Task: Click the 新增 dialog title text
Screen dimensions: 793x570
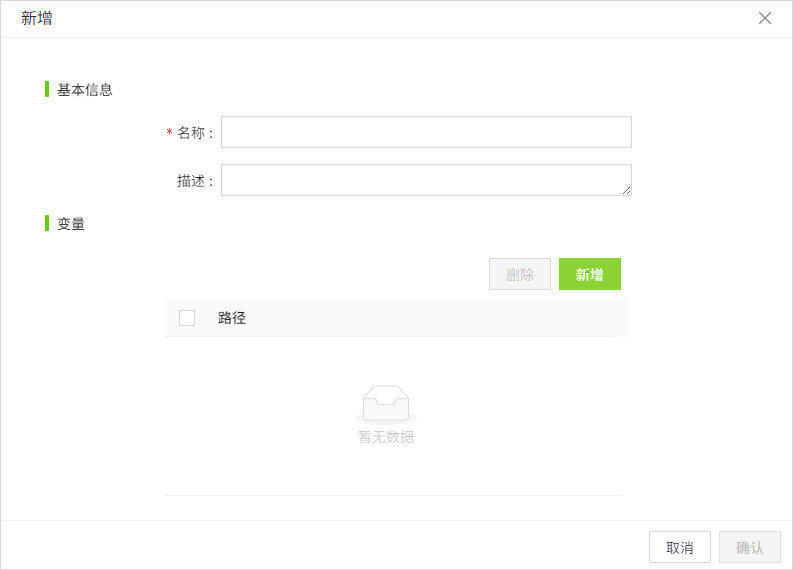Action: [37, 18]
